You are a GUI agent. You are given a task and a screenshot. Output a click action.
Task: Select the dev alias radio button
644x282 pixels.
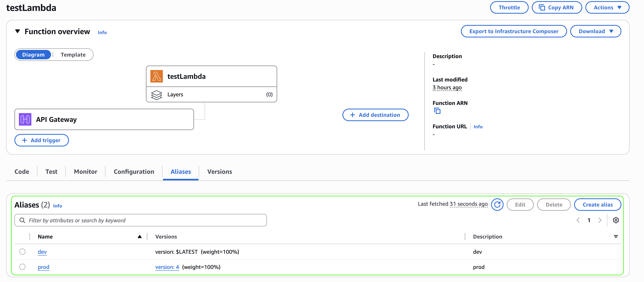click(x=23, y=251)
